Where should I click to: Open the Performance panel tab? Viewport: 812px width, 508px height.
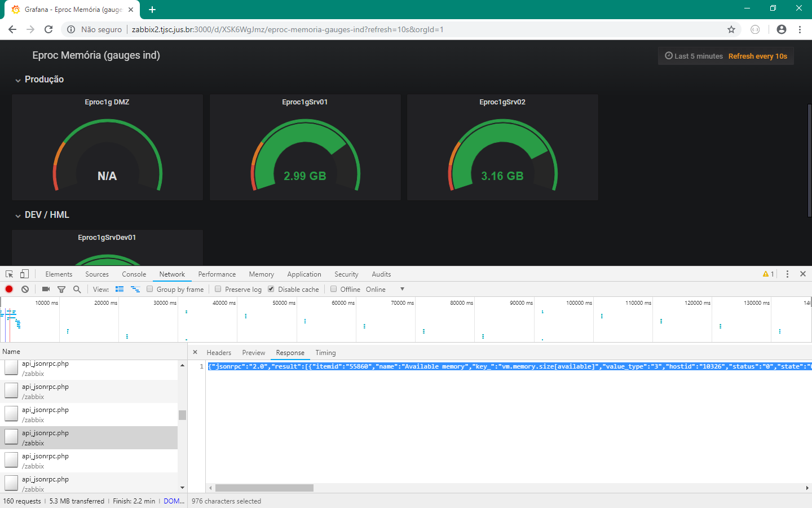pyautogui.click(x=217, y=274)
